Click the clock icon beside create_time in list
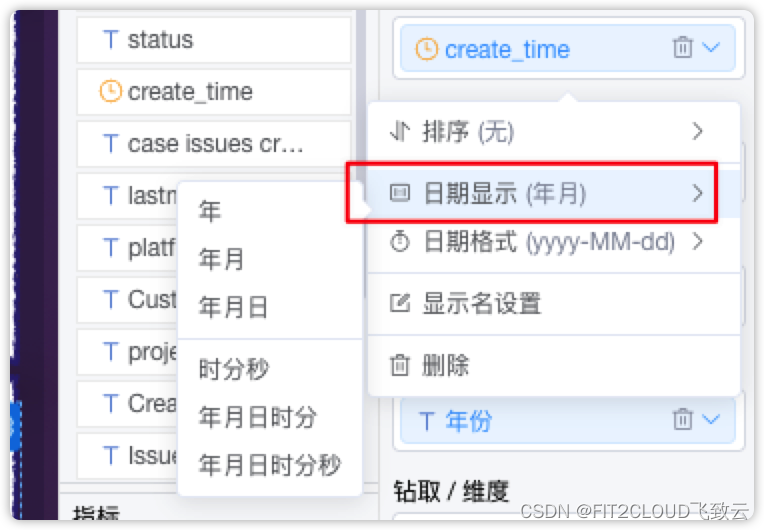764x530 pixels. [111, 91]
